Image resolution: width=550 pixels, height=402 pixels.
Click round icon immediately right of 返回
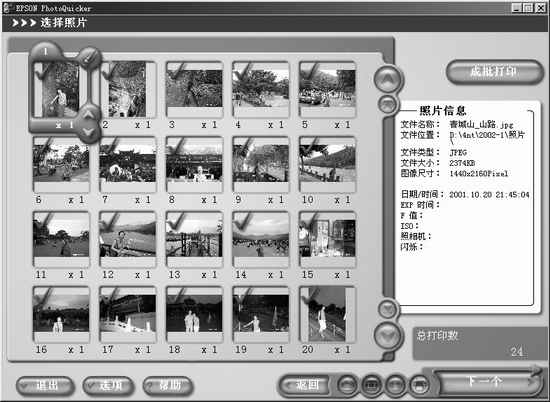[x=348, y=386]
